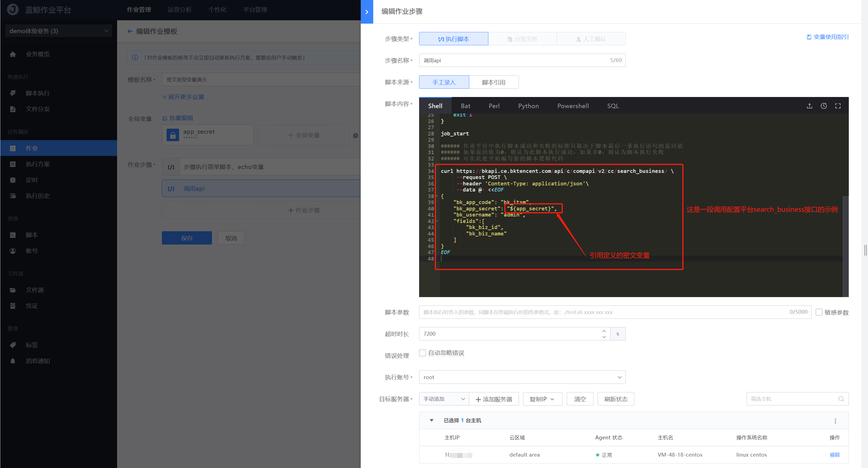The height and width of the screenshot is (468, 868).
Task: Click the 刷新状态 button
Action: (x=616, y=399)
